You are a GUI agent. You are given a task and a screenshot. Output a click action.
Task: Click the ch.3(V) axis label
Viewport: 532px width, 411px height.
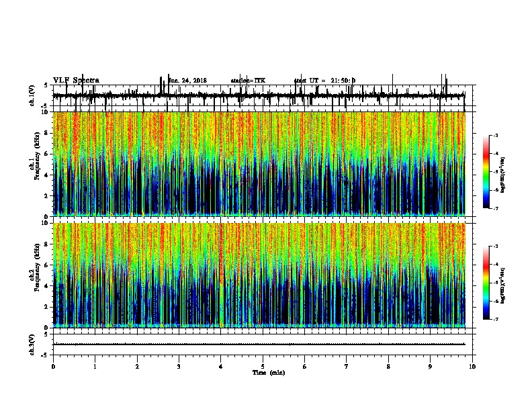pyautogui.click(x=32, y=345)
